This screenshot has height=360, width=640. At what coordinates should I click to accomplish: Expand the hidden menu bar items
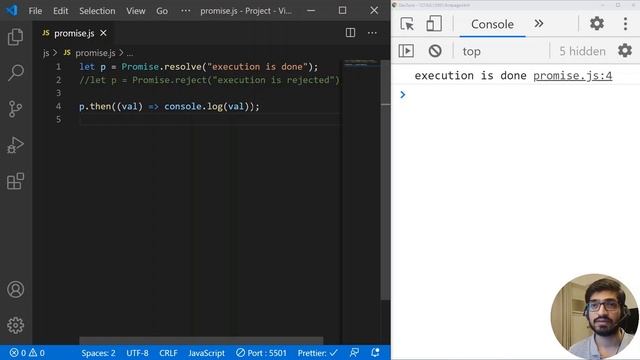[186, 11]
